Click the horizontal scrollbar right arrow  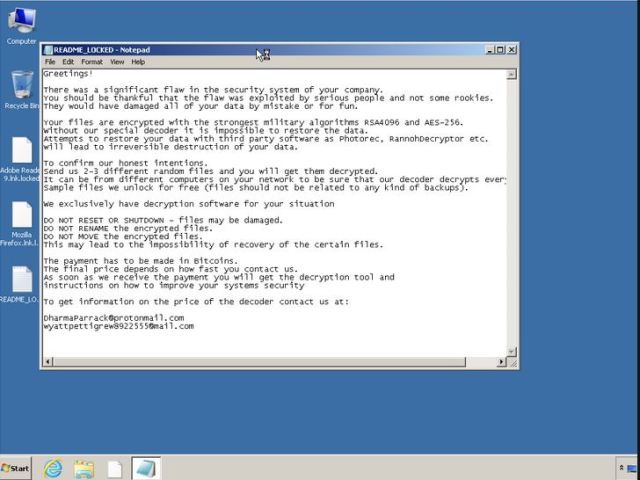502,362
